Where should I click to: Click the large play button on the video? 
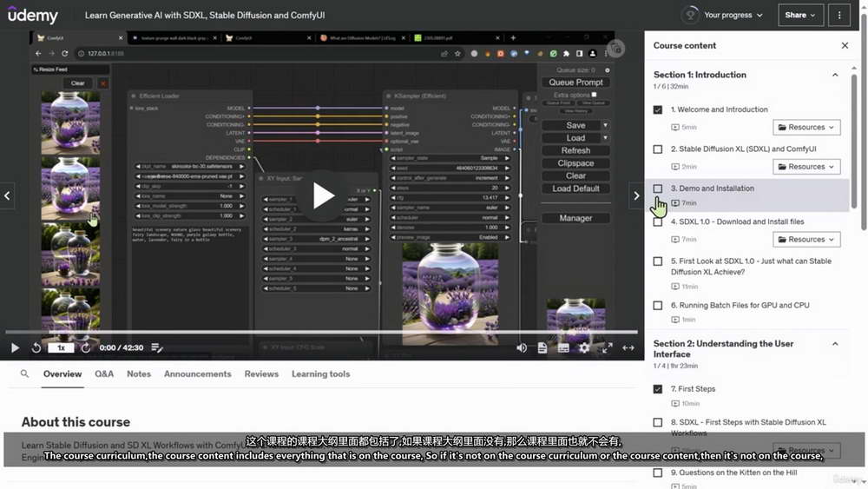[x=323, y=195]
